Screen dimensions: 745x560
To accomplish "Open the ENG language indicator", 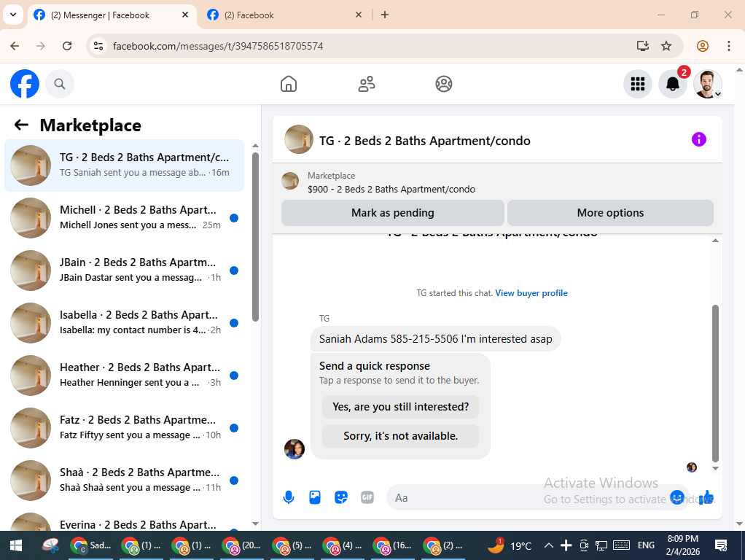I will (646, 545).
